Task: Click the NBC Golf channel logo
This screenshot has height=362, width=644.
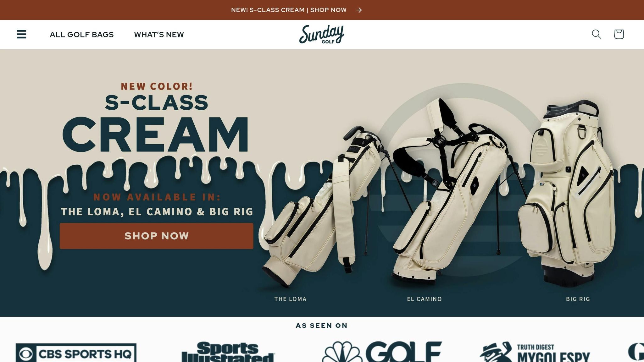Action: [382, 352]
